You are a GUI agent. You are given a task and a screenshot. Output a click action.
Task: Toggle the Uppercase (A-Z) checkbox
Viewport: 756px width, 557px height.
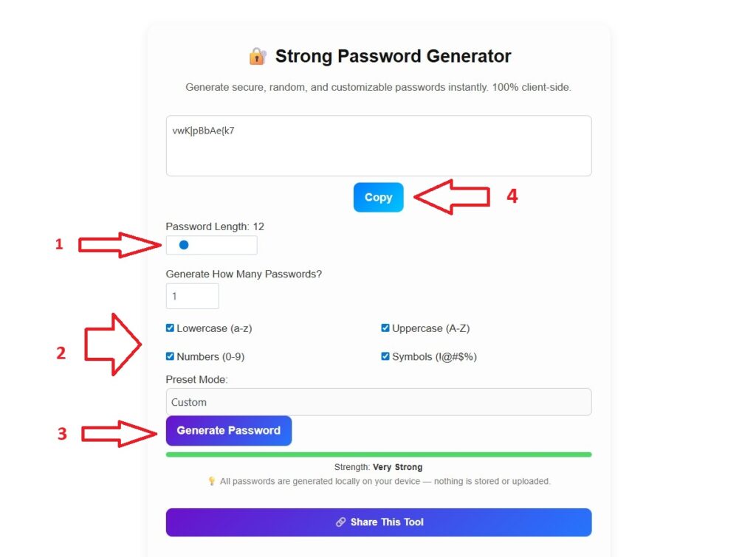click(385, 328)
